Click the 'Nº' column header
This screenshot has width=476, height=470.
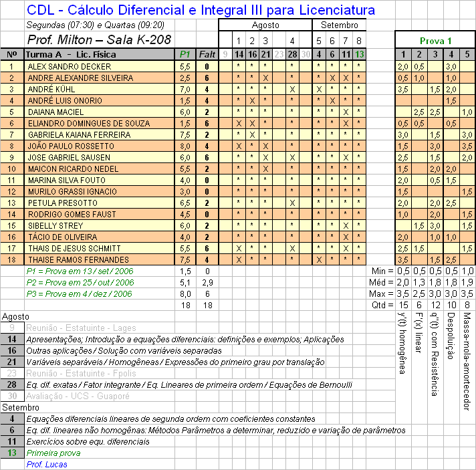pyautogui.click(x=12, y=55)
